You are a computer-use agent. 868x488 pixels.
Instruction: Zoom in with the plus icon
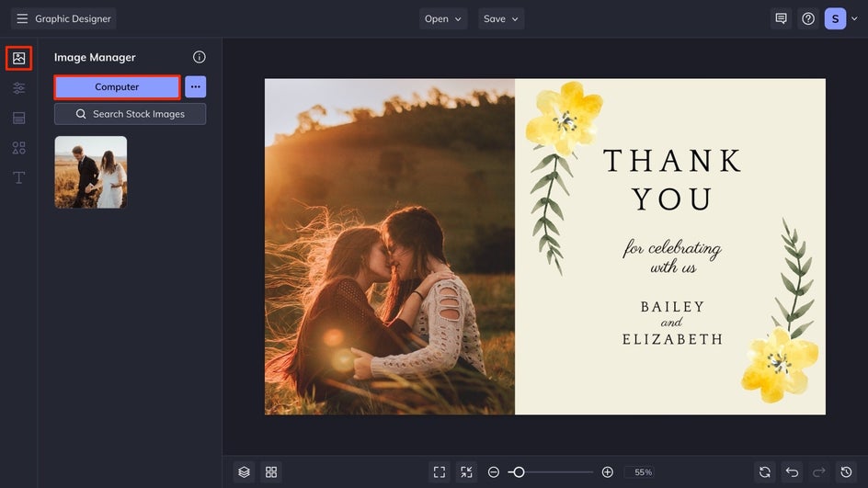pos(607,472)
